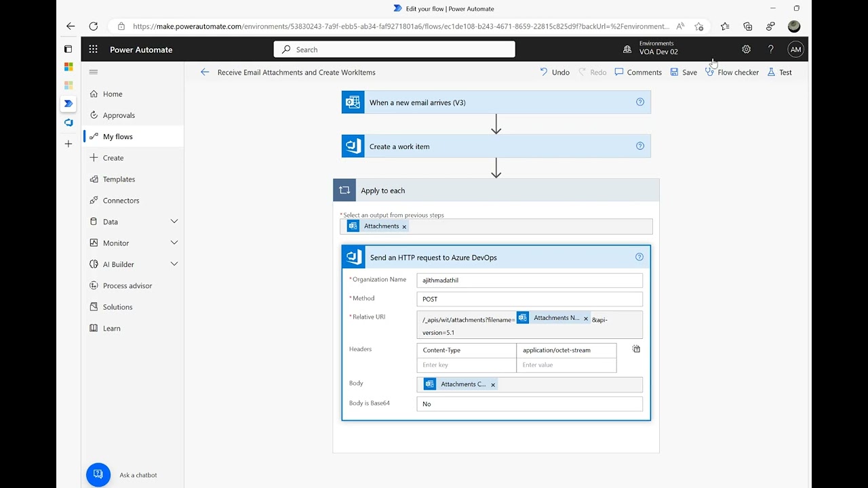The image size is (868, 488).
Task: Open the AM account avatar
Action: [795, 49]
